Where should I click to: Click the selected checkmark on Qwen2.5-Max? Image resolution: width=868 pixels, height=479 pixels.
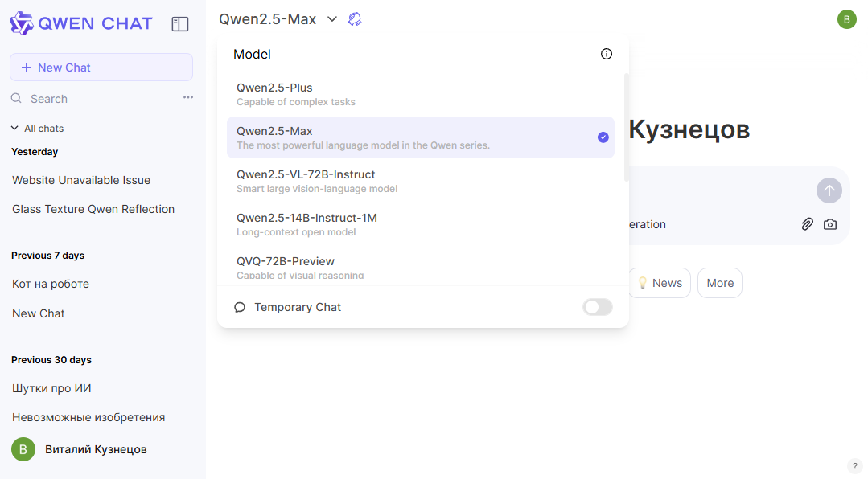click(x=603, y=137)
